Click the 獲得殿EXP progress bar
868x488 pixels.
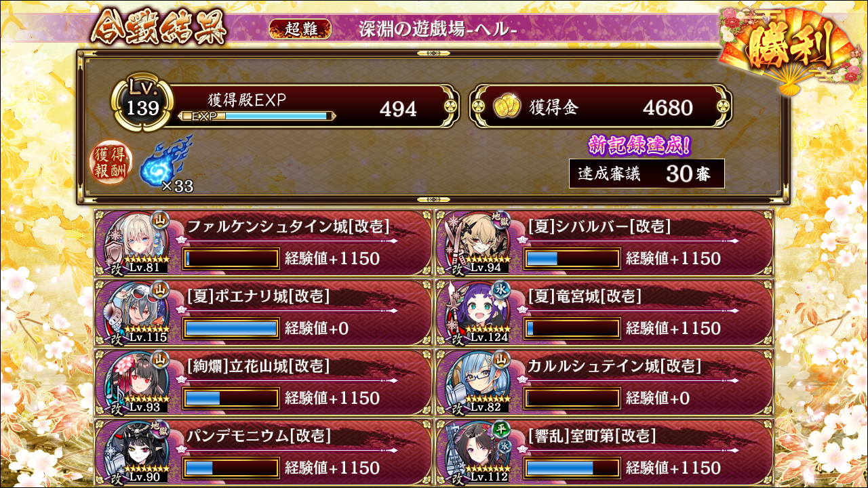(x=256, y=116)
